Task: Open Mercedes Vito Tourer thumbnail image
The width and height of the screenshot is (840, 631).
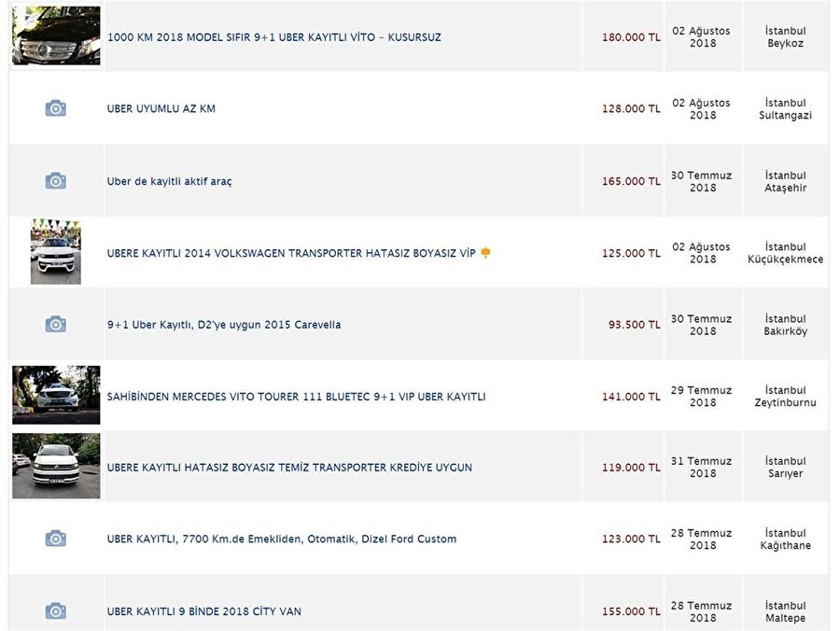Action: pyautogui.click(x=56, y=395)
